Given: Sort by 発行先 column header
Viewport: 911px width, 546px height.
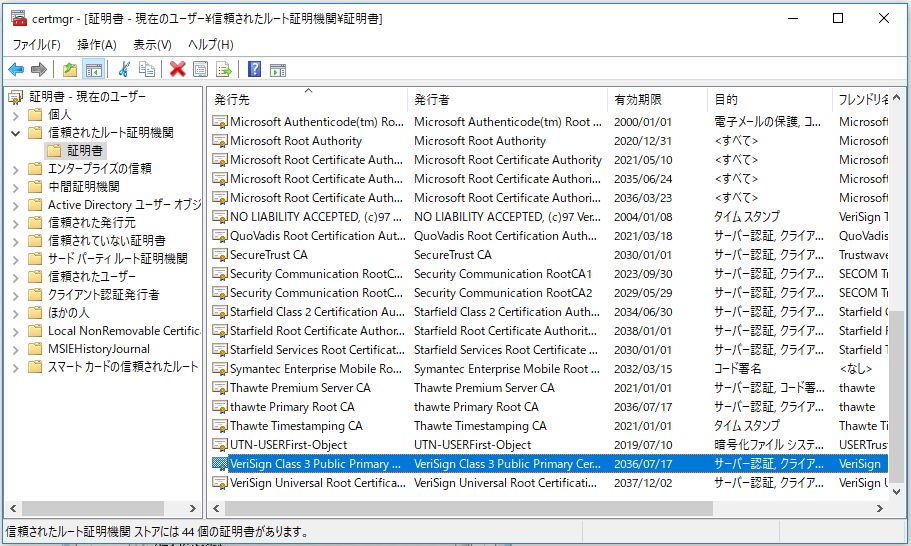Looking at the screenshot, I should coord(307,99).
